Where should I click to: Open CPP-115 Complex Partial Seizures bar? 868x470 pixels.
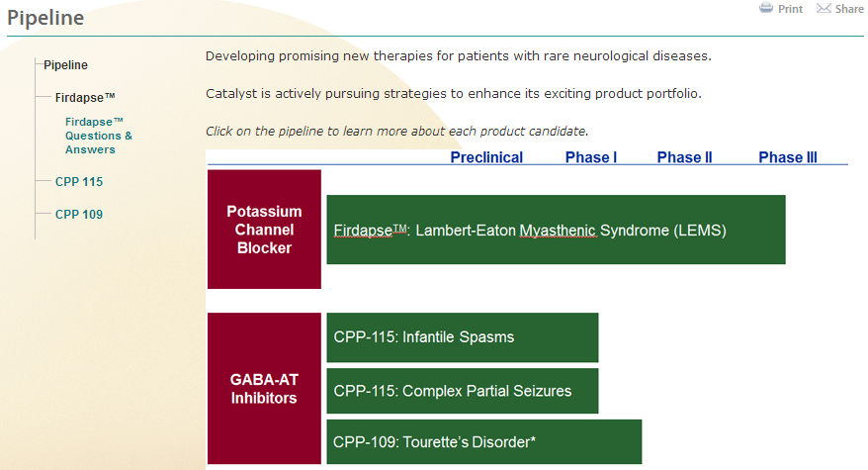463,391
